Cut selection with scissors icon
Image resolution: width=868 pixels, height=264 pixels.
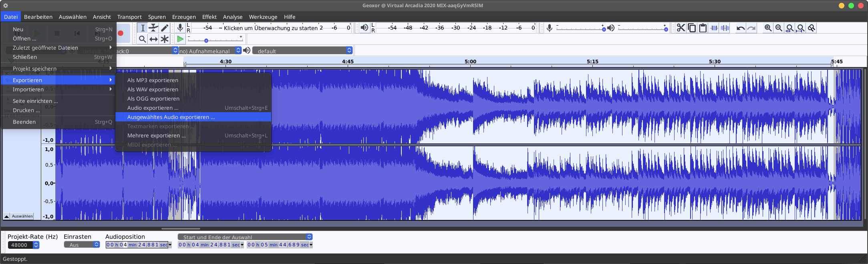click(681, 28)
